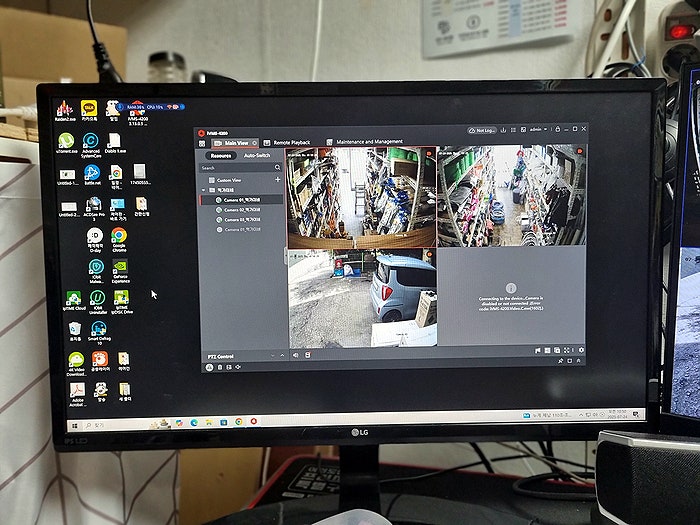Toggle recording indicator on top-left feed

(x=429, y=154)
